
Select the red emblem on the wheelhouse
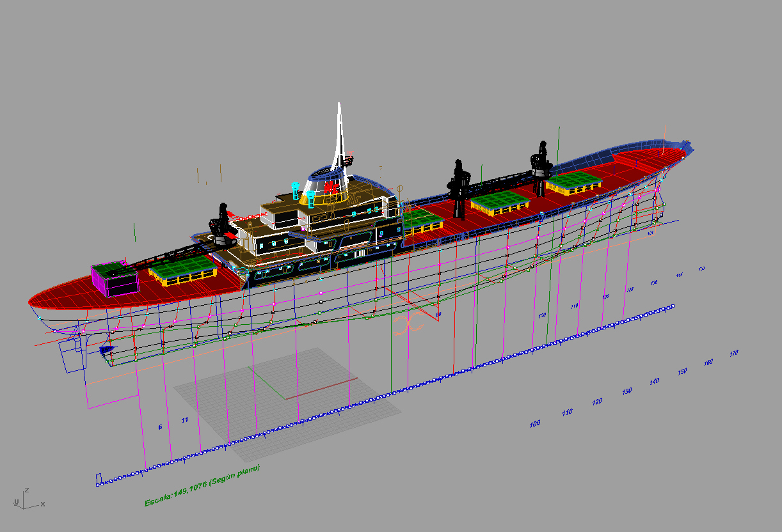pyautogui.click(x=331, y=187)
